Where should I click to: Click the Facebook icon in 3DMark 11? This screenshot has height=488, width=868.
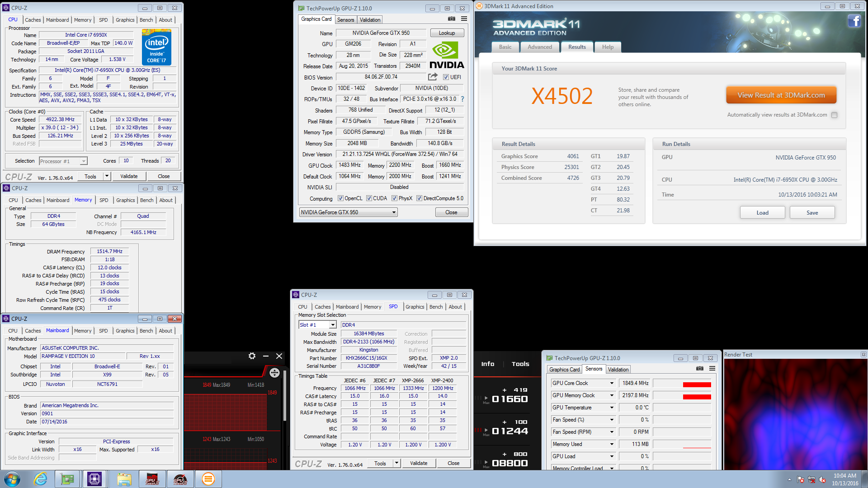(x=854, y=21)
